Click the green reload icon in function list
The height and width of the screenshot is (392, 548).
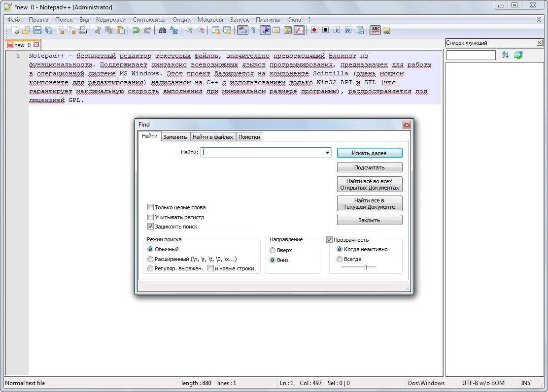(518, 55)
